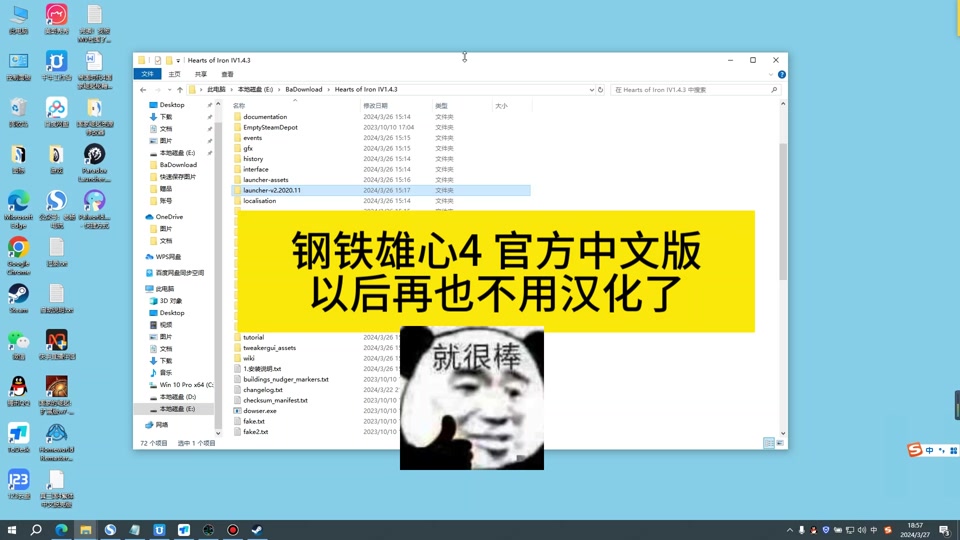Open Quick Access Toolbar customize dropdown
Image resolution: width=960 pixels, height=540 pixels.
click(178, 61)
